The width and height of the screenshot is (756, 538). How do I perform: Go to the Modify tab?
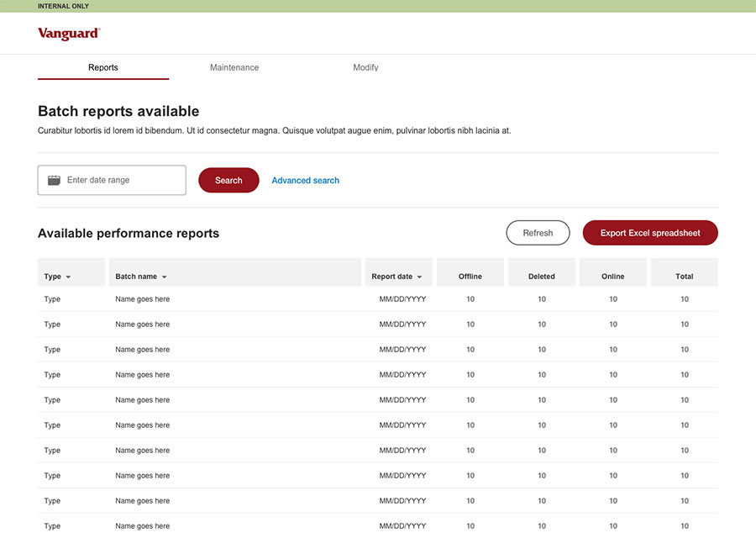pos(365,68)
